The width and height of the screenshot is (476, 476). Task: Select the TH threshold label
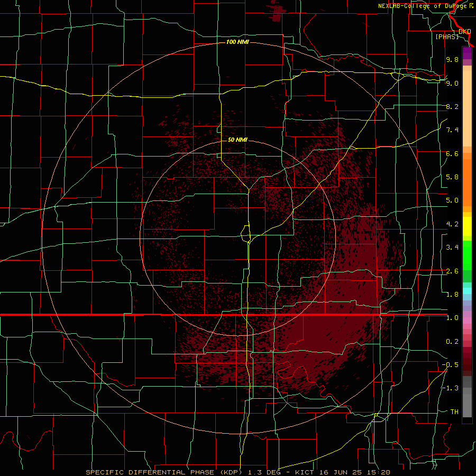coord(454,412)
